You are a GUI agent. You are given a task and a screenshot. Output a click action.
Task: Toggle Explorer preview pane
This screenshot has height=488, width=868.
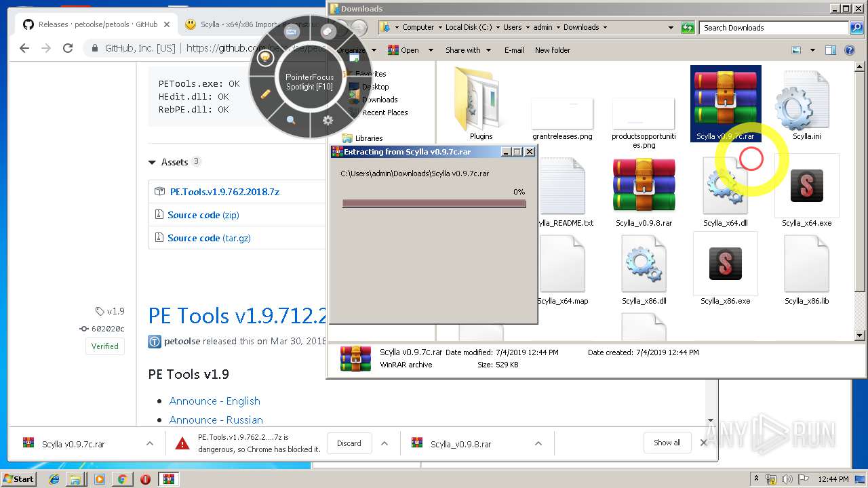tap(831, 50)
